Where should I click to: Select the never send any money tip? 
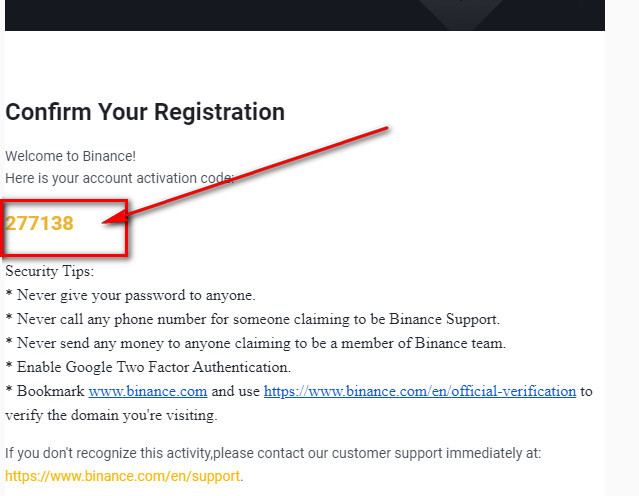[255, 343]
